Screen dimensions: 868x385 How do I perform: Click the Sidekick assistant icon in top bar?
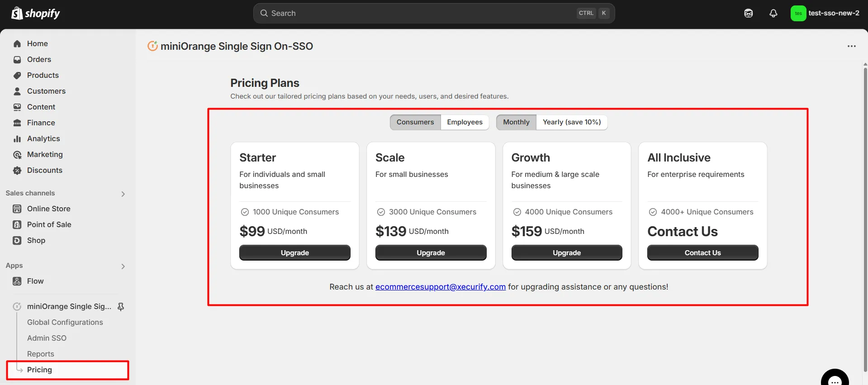click(749, 13)
